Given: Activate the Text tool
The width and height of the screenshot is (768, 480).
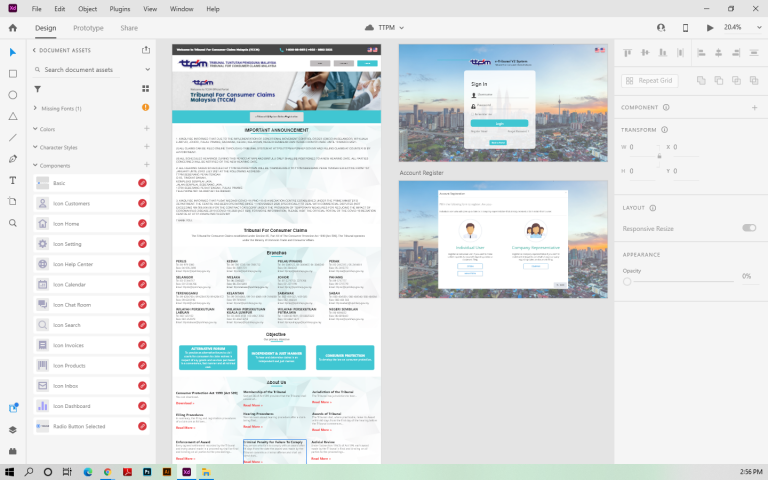Looking at the screenshot, I should [x=13, y=180].
